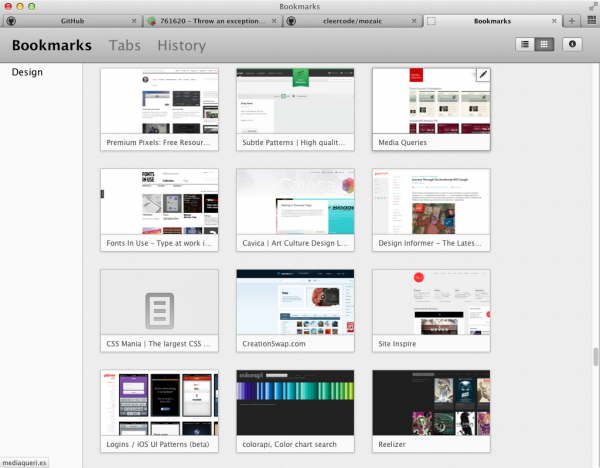Select the Design folder in sidebar
Viewport: 600px width, 468px height.
(x=27, y=72)
